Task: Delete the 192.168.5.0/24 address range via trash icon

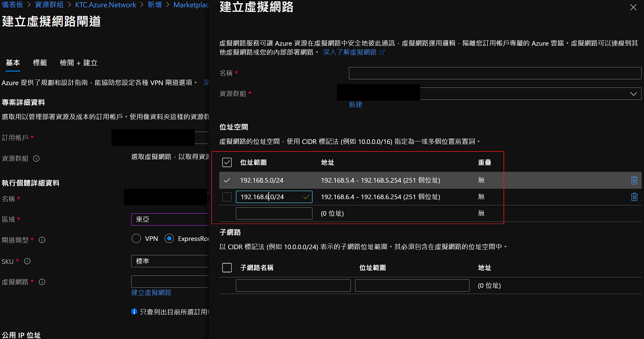Action: pyautogui.click(x=634, y=180)
